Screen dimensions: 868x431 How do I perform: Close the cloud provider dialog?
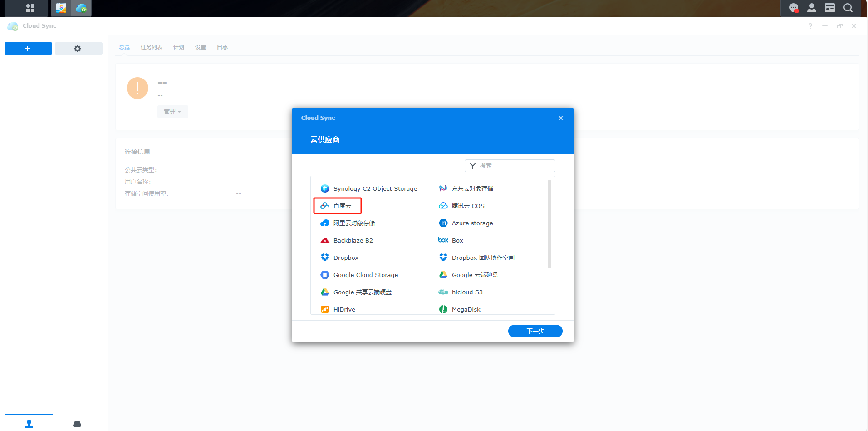point(561,118)
